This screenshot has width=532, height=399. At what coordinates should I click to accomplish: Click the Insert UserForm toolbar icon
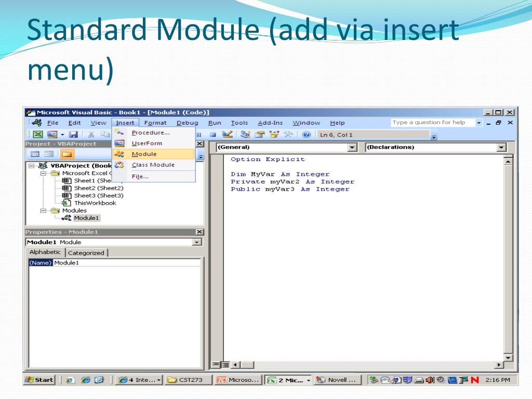click(x=52, y=135)
